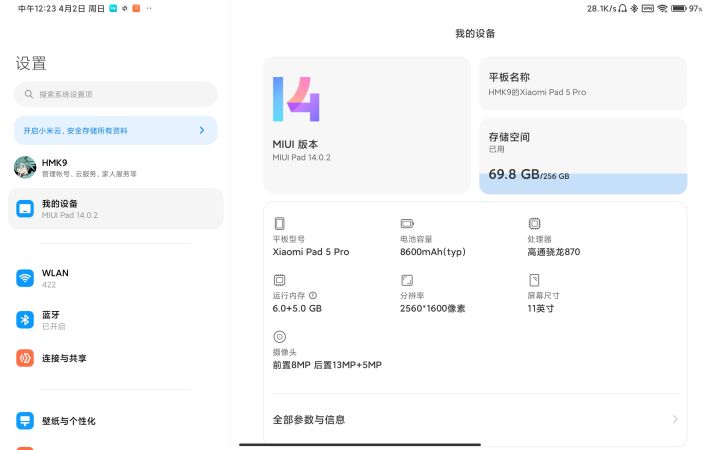Tap the Wallpaper & Personalization icon
This screenshot has width=720, height=450.
click(x=25, y=421)
